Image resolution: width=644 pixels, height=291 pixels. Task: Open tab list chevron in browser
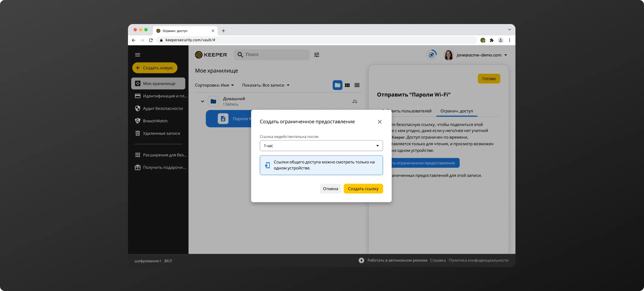[509, 30]
